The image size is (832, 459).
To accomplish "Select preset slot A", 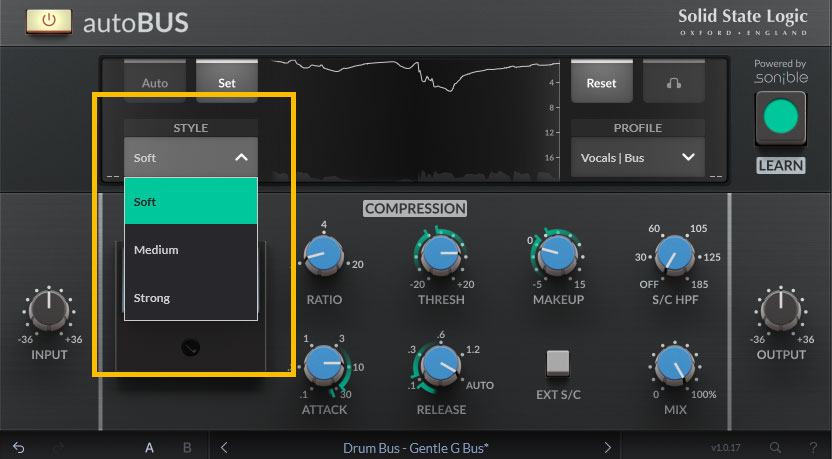I will pyautogui.click(x=149, y=447).
